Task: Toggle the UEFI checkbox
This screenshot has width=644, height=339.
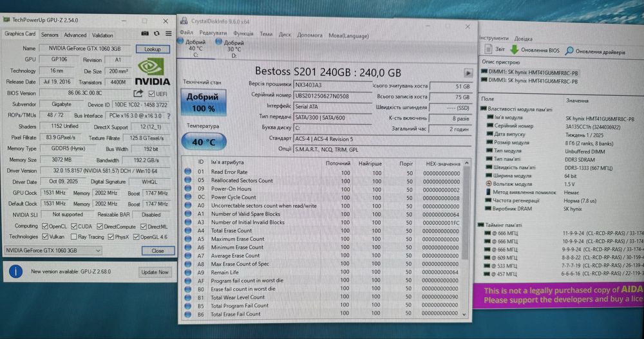Action: pos(151,93)
